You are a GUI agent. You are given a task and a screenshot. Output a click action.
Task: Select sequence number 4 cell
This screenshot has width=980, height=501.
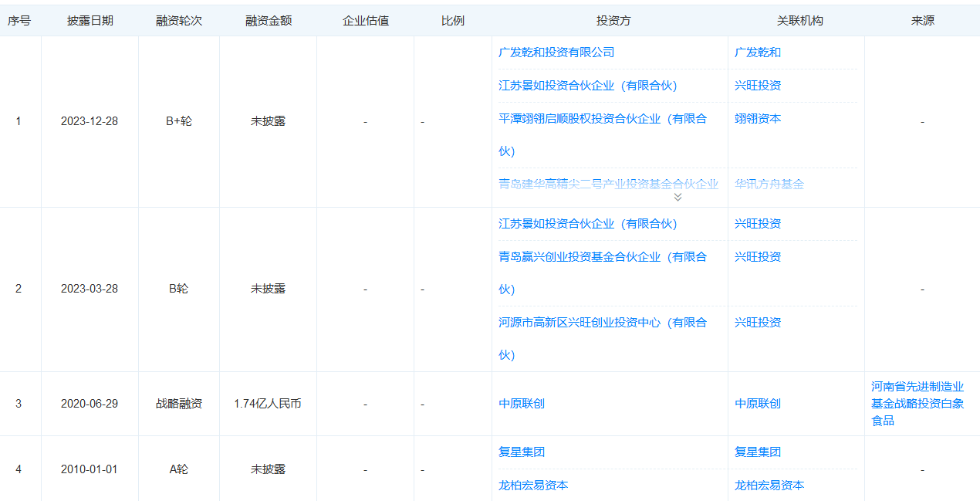[x=19, y=469]
